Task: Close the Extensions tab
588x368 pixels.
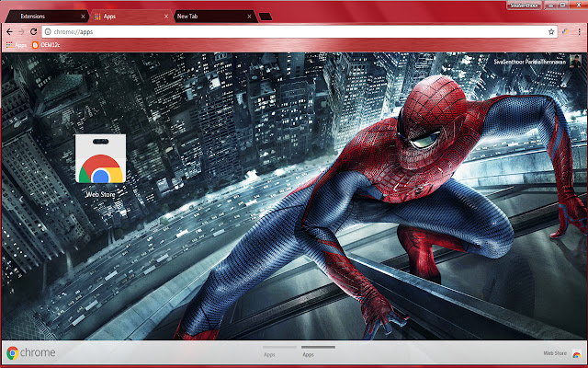Action: point(84,17)
